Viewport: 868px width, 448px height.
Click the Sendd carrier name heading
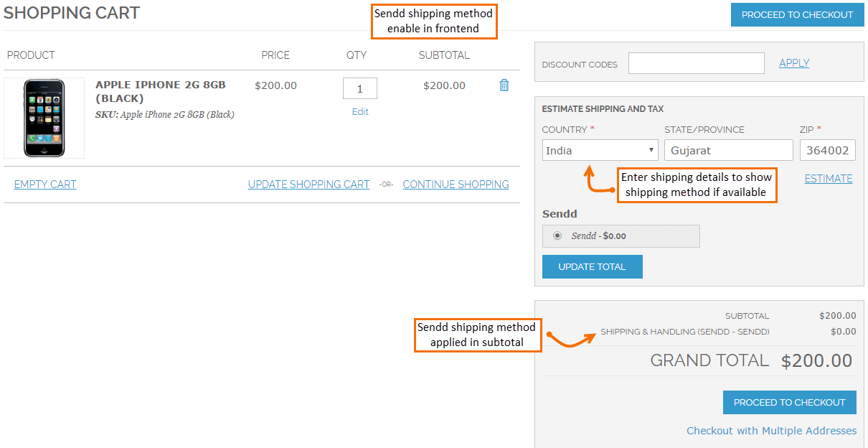click(x=560, y=214)
